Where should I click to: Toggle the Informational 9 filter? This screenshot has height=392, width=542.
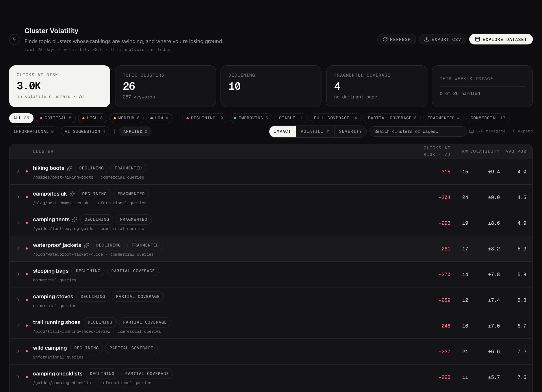coord(33,131)
